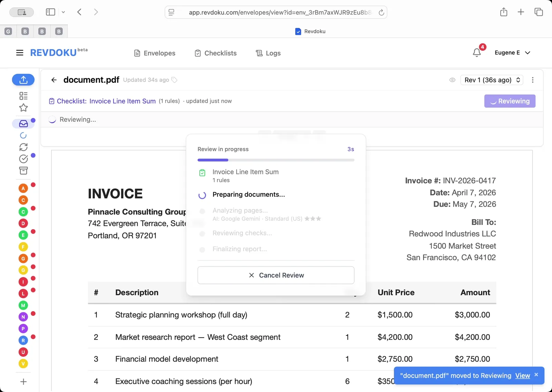Click the sync/refresh sidebar icon

coord(23,147)
